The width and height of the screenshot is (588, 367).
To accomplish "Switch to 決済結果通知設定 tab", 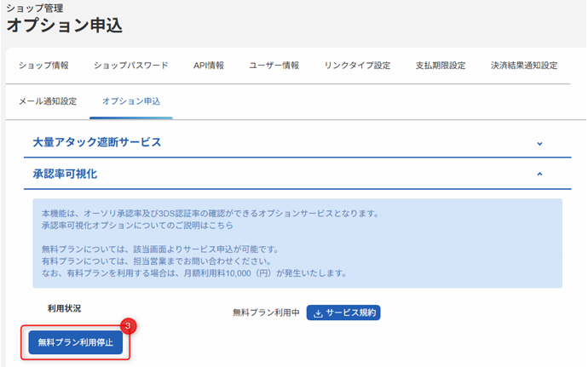I will pyautogui.click(x=524, y=66).
